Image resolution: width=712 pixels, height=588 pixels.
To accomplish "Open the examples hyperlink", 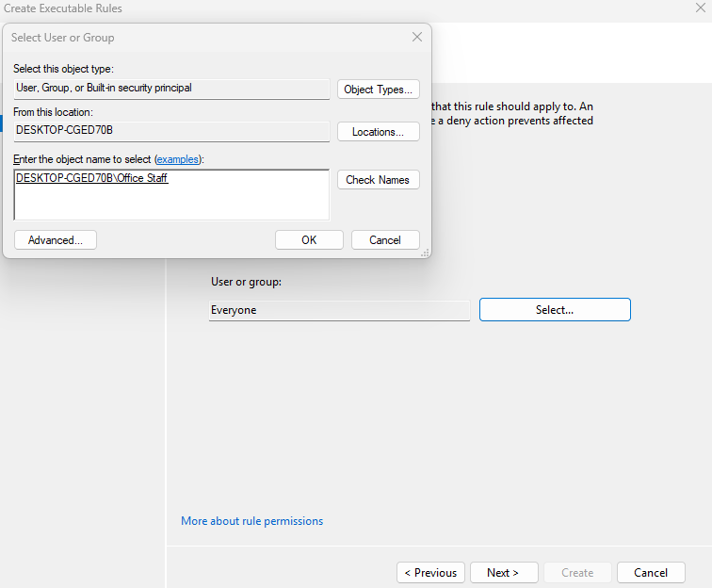I will tap(177, 160).
